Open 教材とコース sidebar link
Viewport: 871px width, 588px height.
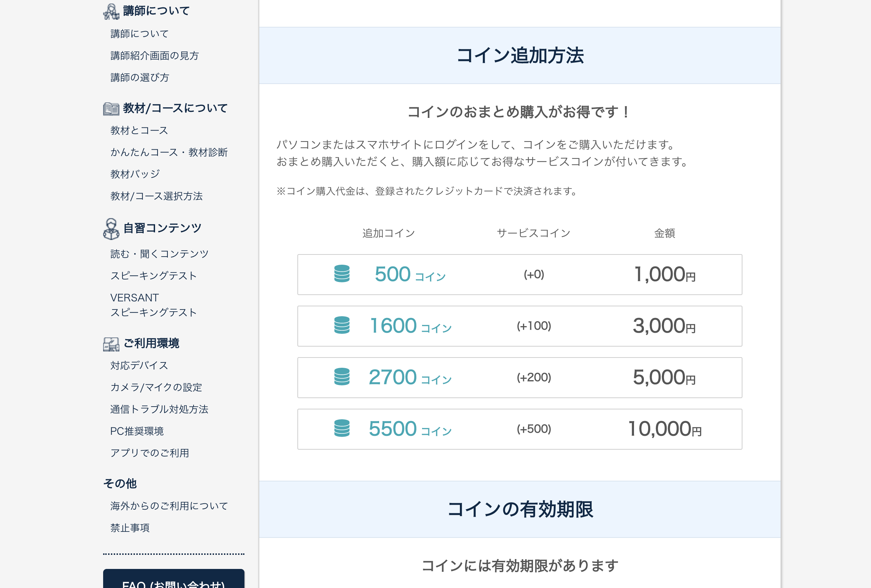pyautogui.click(x=139, y=130)
